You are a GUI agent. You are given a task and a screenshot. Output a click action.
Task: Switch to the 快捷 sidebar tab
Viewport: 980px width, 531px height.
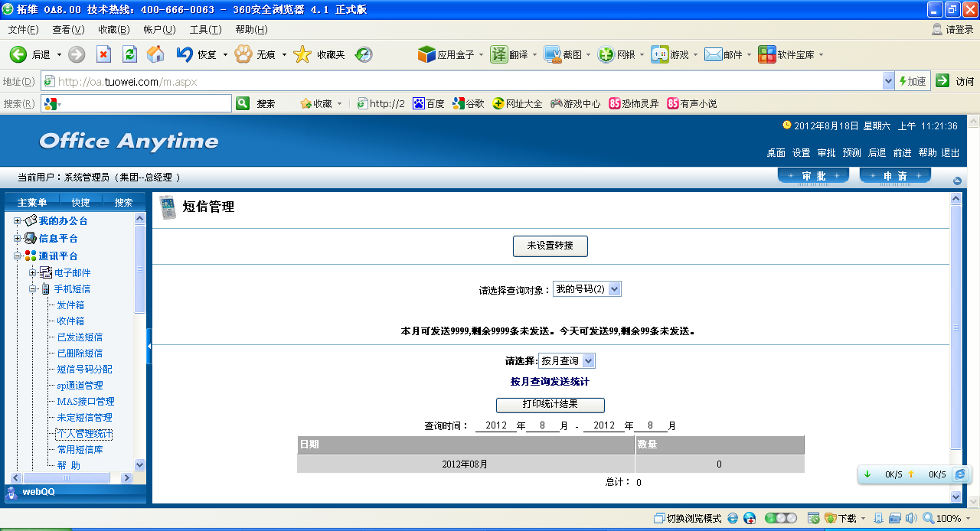80,203
